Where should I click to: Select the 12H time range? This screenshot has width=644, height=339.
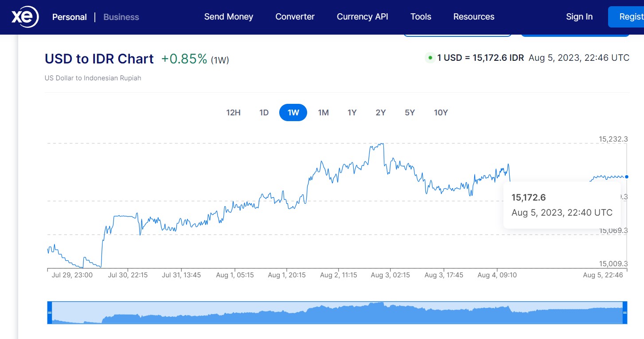pyautogui.click(x=233, y=113)
